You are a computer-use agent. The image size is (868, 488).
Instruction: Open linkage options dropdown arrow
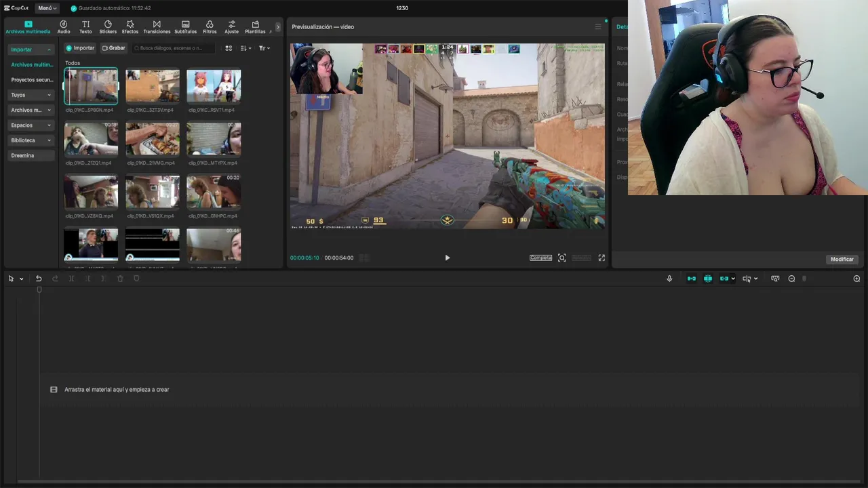pyautogui.click(x=733, y=279)
